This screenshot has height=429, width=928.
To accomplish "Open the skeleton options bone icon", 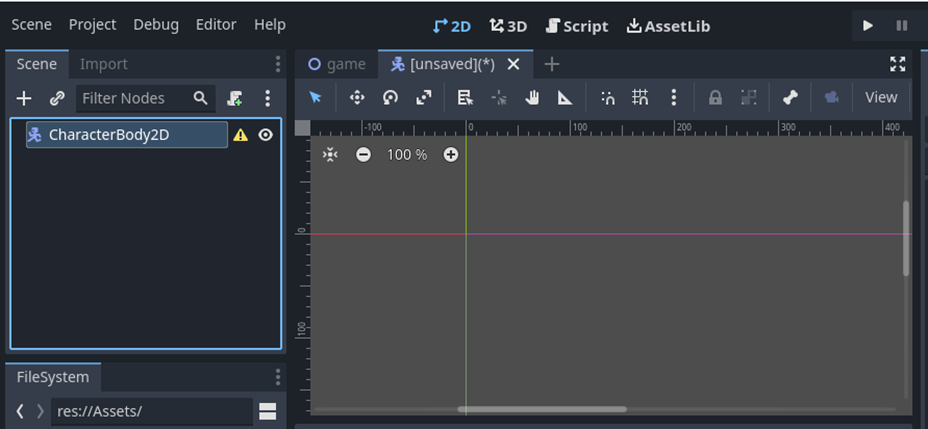I will pos(790,98).
